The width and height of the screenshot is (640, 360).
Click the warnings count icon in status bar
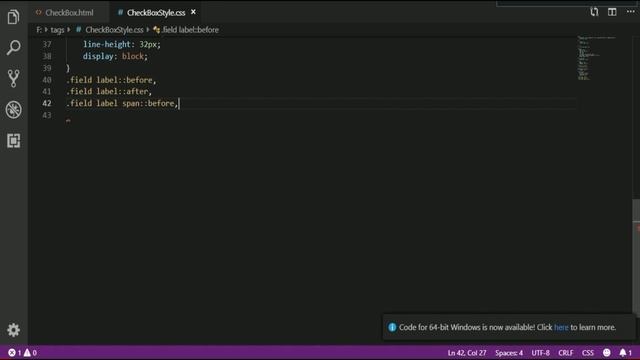(30, 353)
